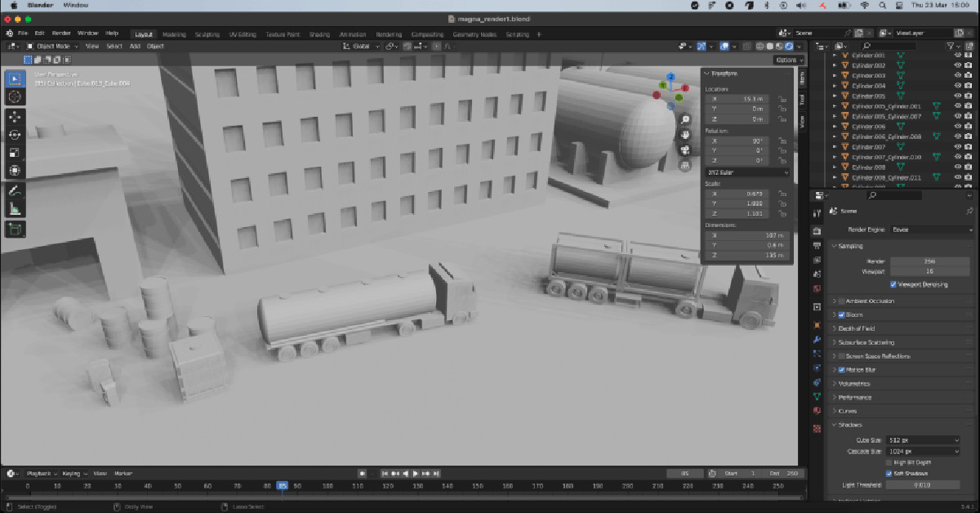The height and width of the screenshot is (513, 980).
Task: Pick the Measure tool
Action: coord(15,209)
